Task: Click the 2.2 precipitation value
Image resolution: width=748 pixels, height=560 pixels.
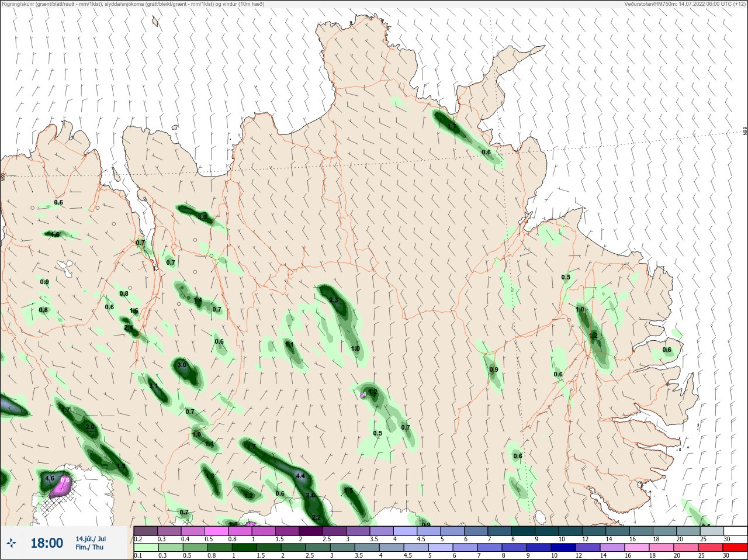Action: [316, 517]
